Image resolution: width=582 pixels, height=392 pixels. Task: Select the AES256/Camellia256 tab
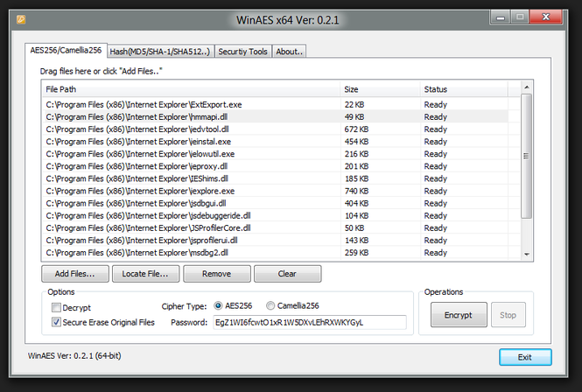tap(66, 51)
